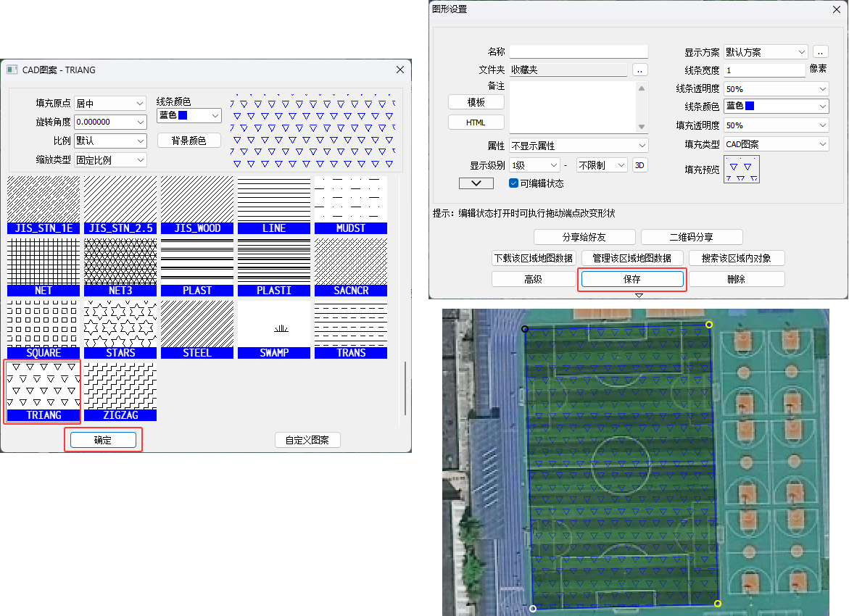Click the 文件夹 browse button
Image resolution: width=849 pixels, height=616 pixels.
[639, 70]
